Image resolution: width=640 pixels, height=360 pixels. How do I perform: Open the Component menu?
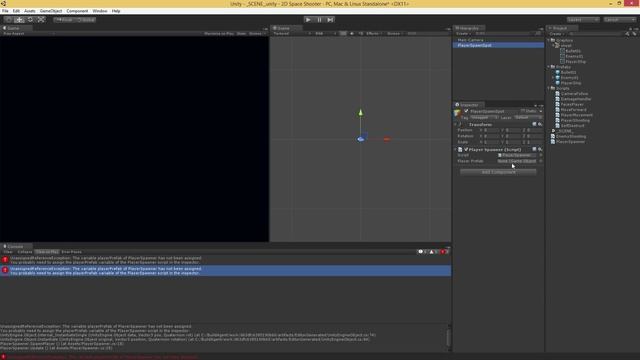[77, 11]
